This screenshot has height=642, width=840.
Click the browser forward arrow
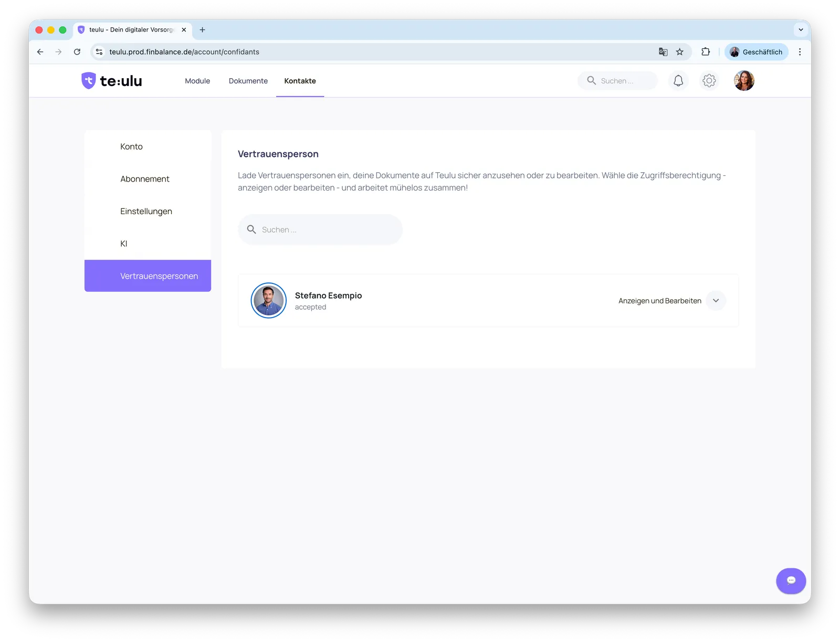tap(58, 52)
